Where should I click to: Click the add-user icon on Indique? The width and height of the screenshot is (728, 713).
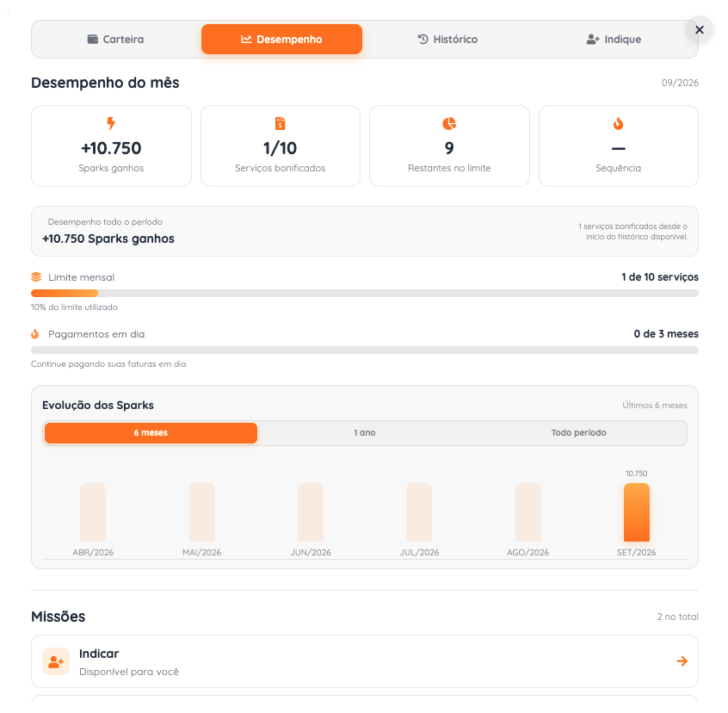pyautogui.click(x=593, y=40)
